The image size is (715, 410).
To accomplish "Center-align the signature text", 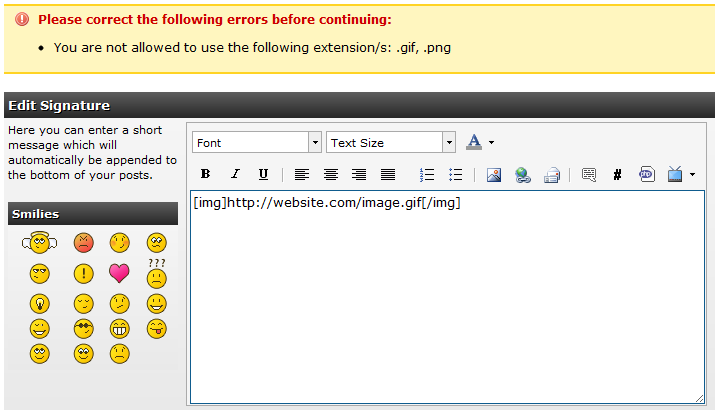I will [x=331, y=174].
